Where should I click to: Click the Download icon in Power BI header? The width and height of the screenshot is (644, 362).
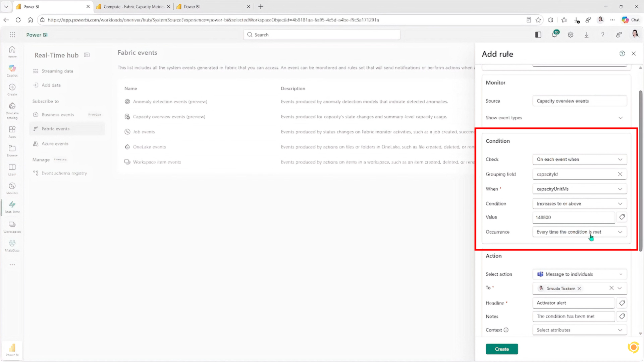[x=587, y=35]
